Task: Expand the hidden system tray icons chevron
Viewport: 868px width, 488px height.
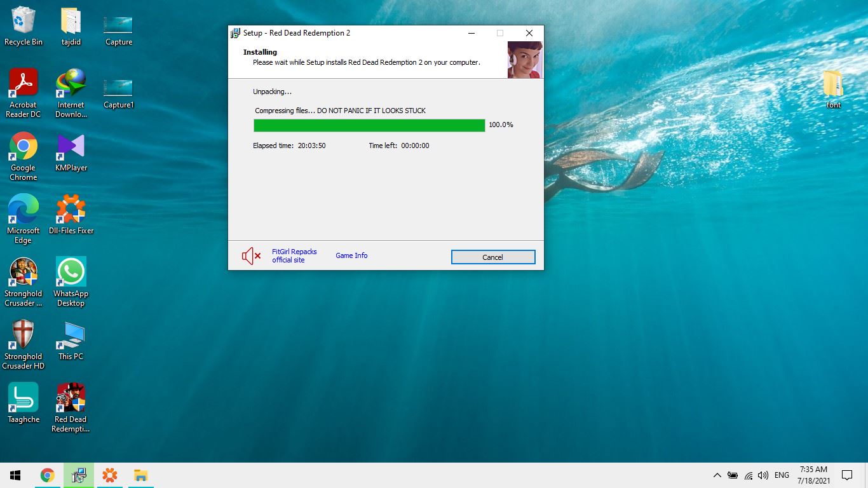Action: 717,475
